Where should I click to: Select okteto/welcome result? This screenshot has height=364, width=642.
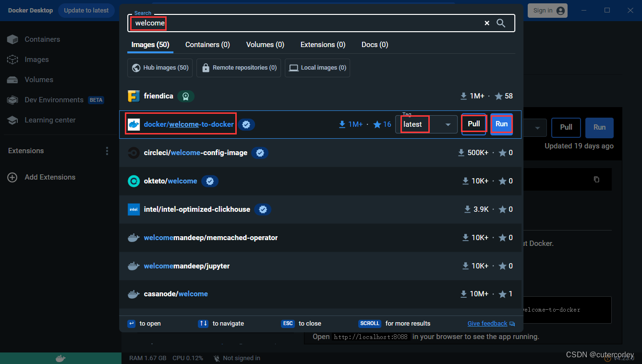pos(320,181)
